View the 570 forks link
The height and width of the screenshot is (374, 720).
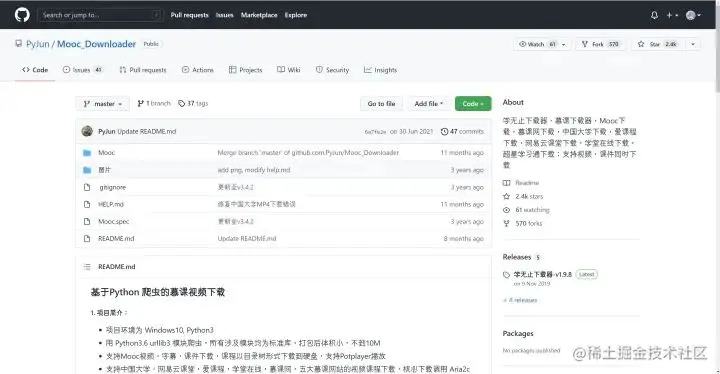523,224
